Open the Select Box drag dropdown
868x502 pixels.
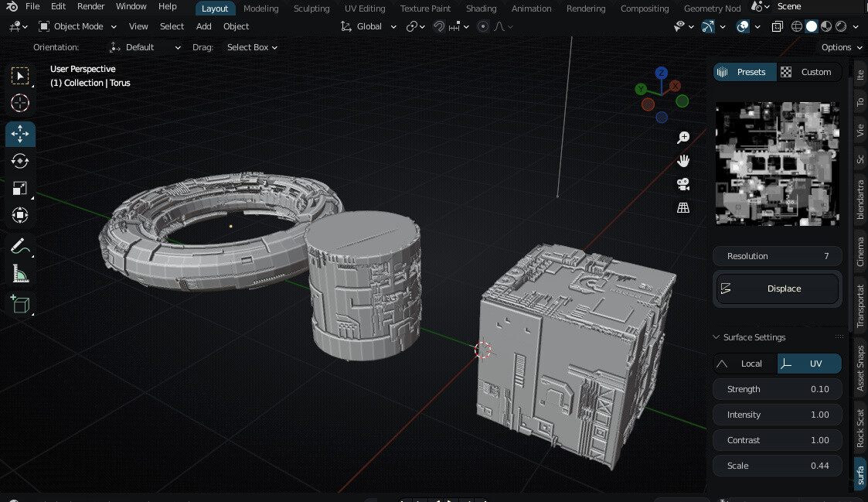[251, 47]
